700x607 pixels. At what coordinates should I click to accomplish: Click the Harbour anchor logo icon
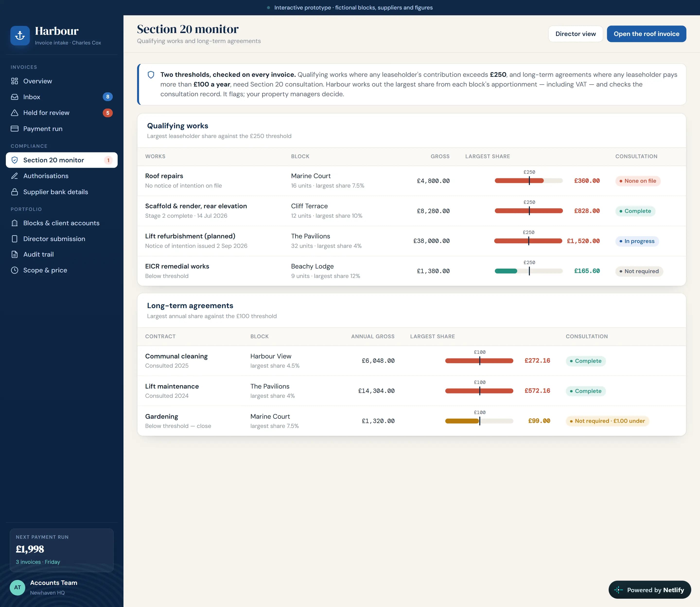(x=20, y=35)
